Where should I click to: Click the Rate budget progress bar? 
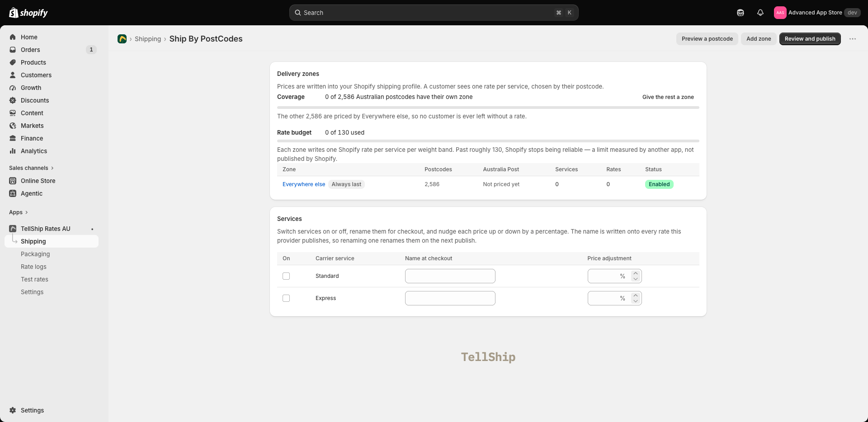[x=488, y=141]
